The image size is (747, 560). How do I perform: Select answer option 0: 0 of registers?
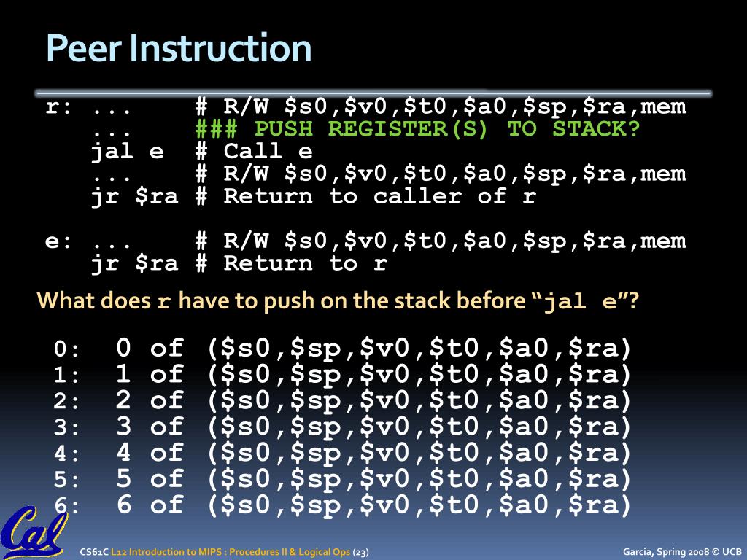pos(343,348)
